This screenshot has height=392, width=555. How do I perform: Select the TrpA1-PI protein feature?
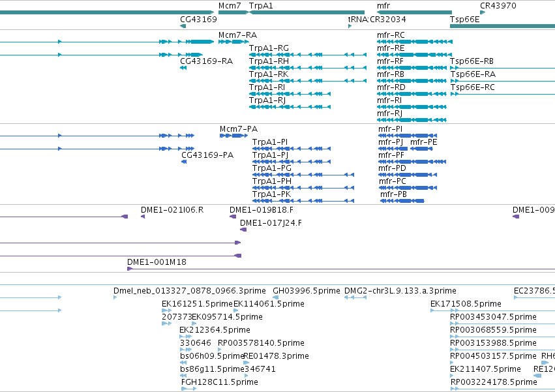(x=292, y=149)
